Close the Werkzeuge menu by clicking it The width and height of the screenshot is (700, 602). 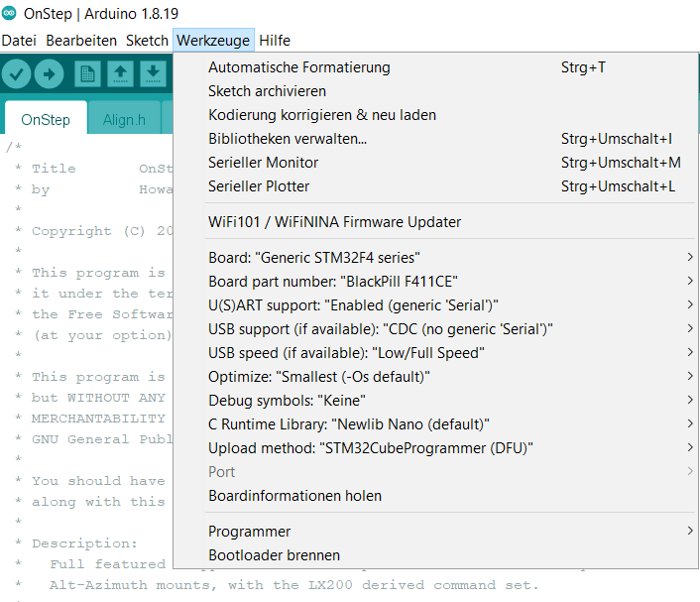click(213, 41)
